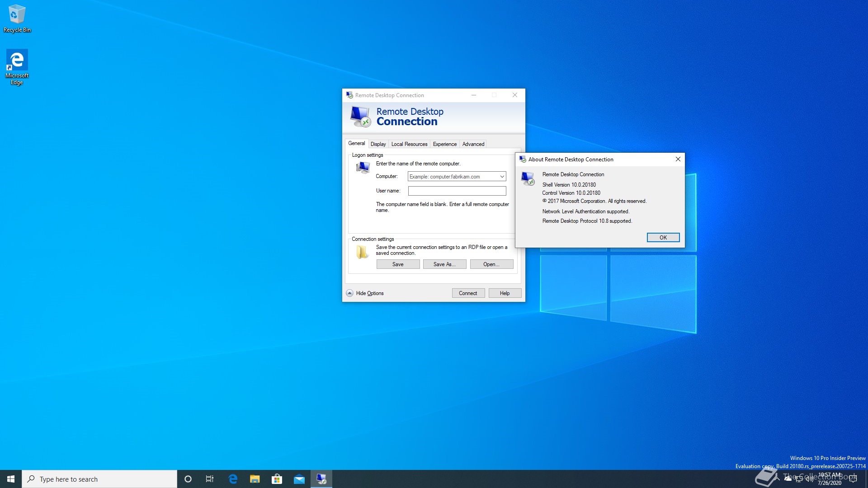
Task: Click the Cortana circle icon
Action: [188, 479]
